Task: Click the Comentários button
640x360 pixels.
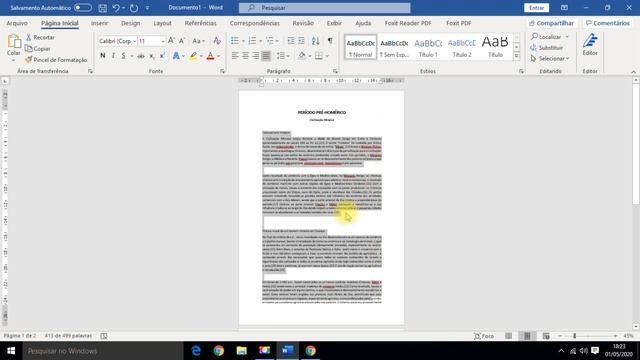Action: [608, 23]
